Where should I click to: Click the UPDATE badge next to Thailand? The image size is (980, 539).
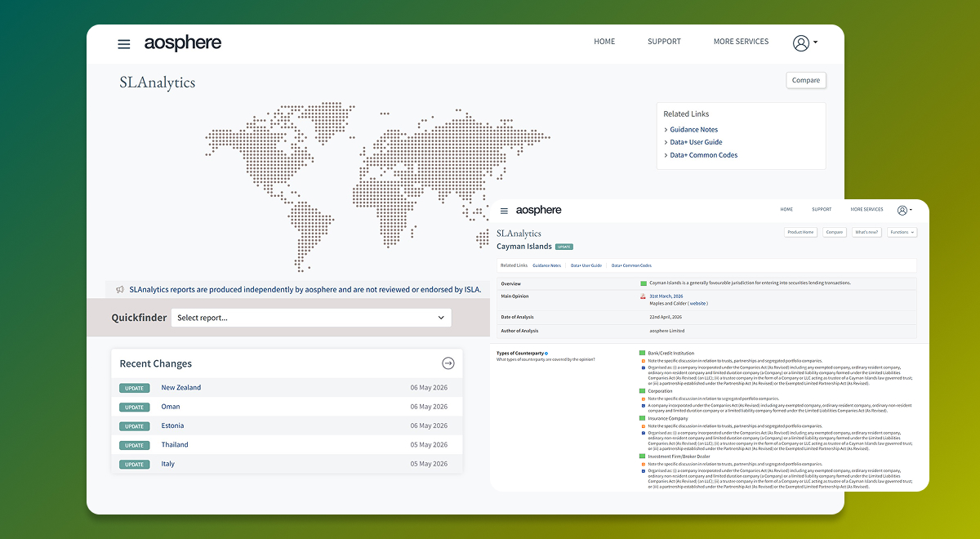point(135,445)
